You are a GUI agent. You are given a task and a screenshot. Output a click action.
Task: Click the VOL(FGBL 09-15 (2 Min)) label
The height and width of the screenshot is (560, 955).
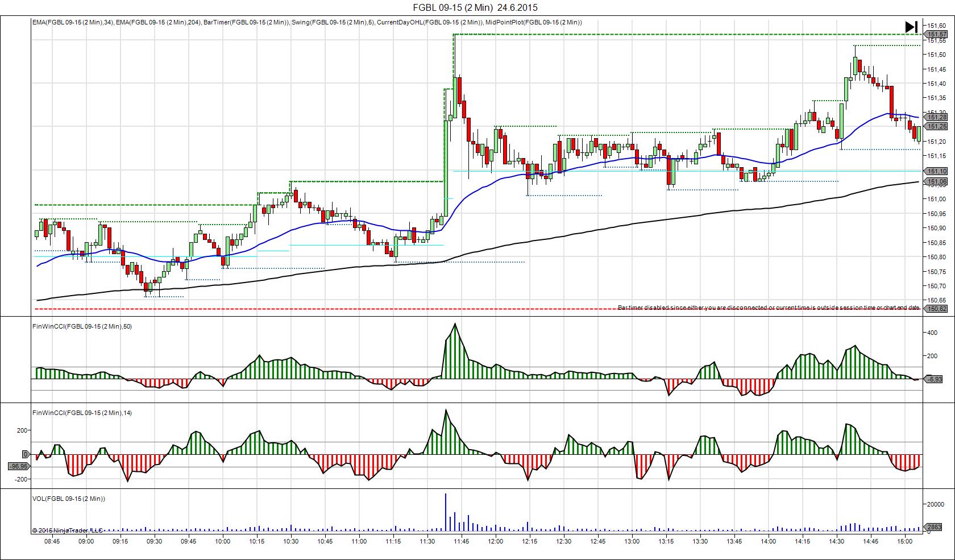pyautogui.click(x=69, y=499)
